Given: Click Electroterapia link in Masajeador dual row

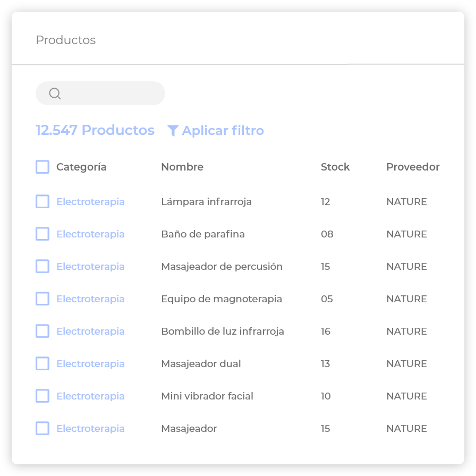Looking at the screenshot, I should click(x=90, y=364).
